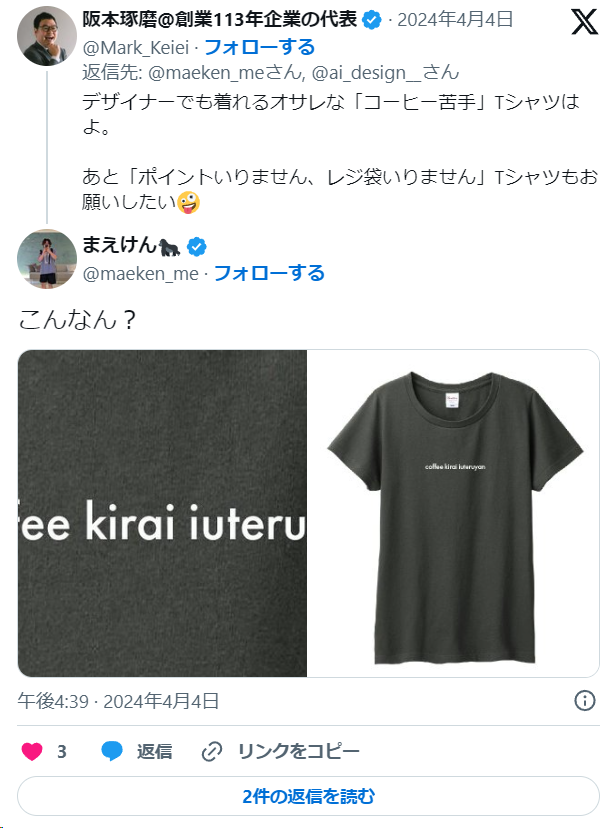
Task: Open the @maeken_me handle under まえけん
Action: (140, 274)
